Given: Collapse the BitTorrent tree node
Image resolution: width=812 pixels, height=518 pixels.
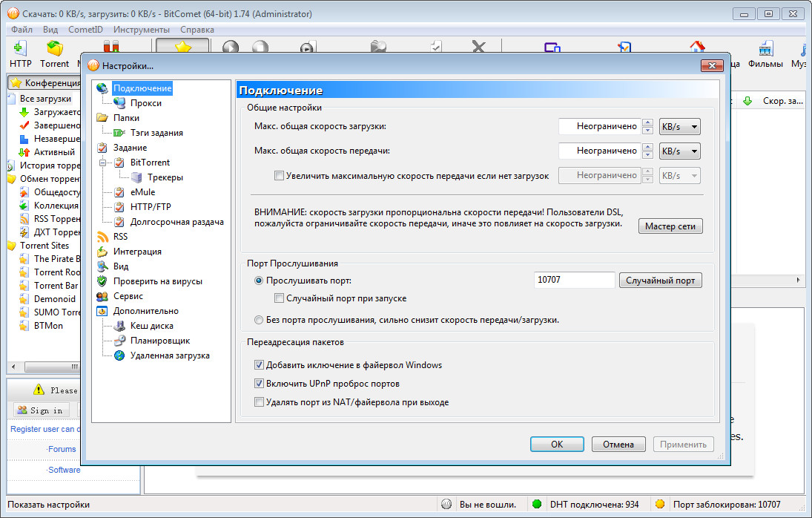Looking at the screenshot, I should coord(102,163).
